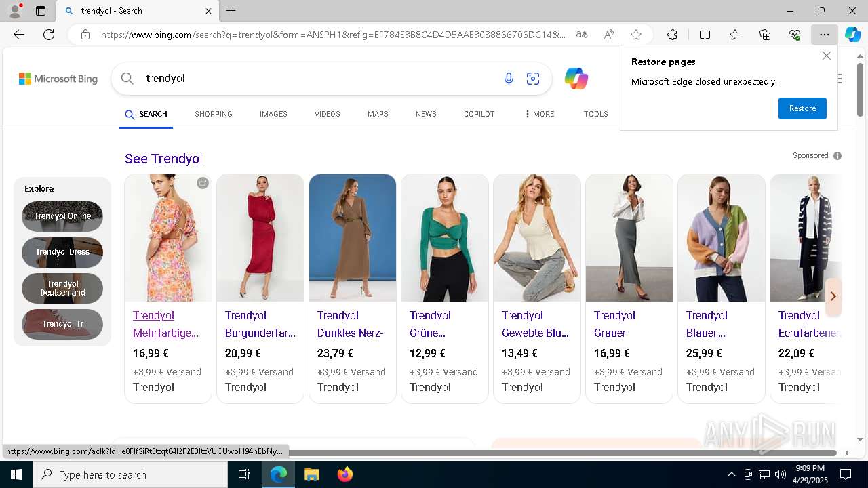
Task: Select Trendyol Dress explore chip
Action: (x=62, y=252)
